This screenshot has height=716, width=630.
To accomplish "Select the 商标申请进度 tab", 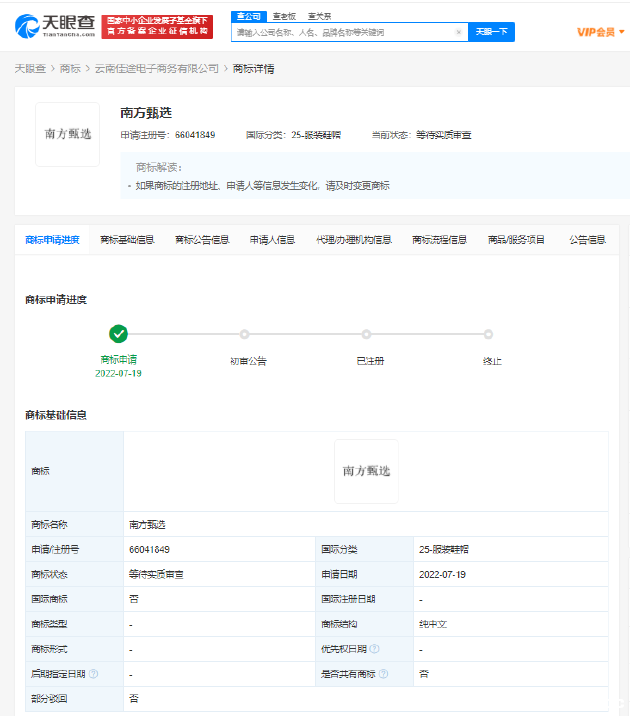I will point(52,240).
